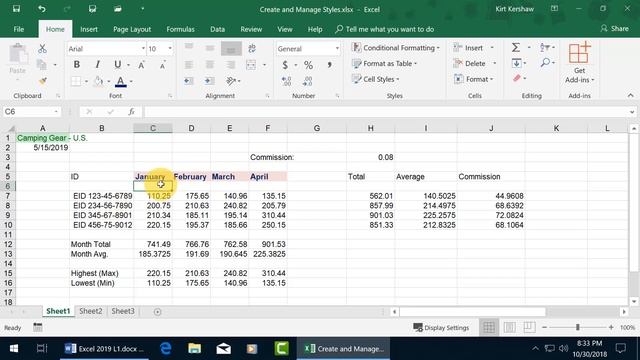
Task: Open the File tab
Action: 19,29
